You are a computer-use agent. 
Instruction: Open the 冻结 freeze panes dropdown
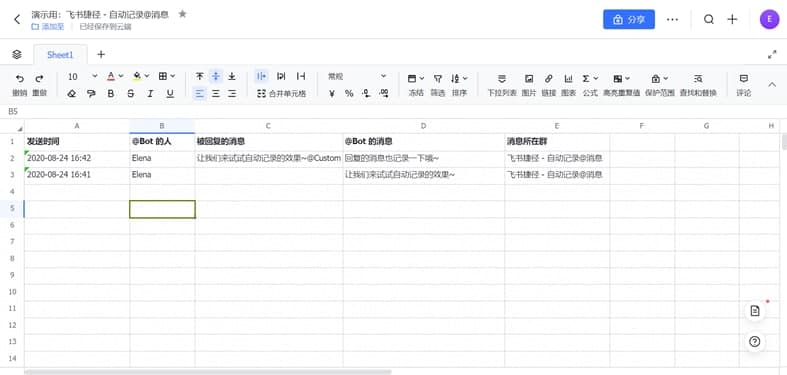416,84
